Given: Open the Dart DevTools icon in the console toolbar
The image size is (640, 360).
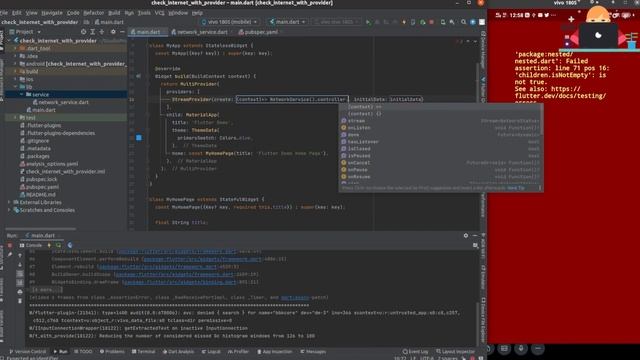Looking at the screenshot, I should [70, 245].
